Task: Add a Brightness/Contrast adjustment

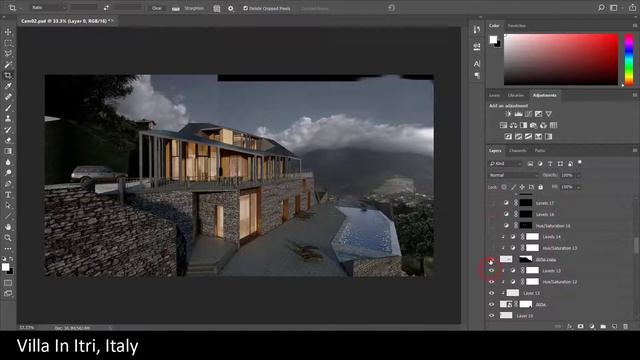Action: point(508,114)
